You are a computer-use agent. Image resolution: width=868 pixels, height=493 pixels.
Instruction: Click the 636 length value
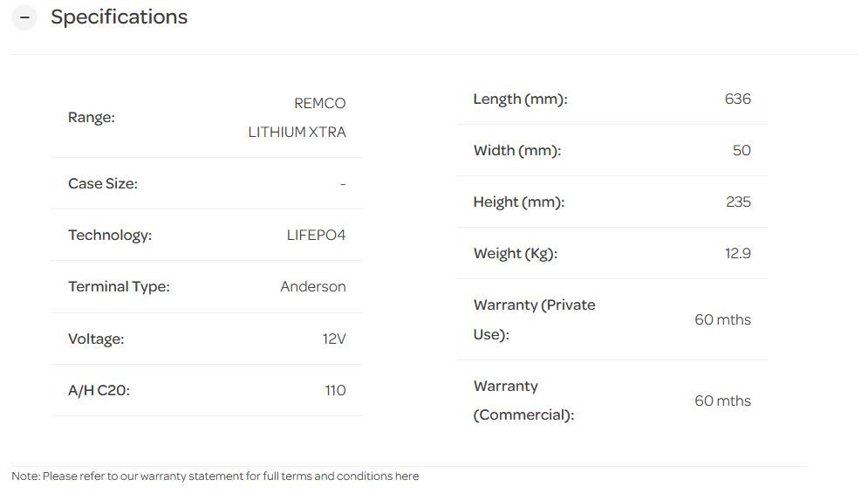pos(737,99)
